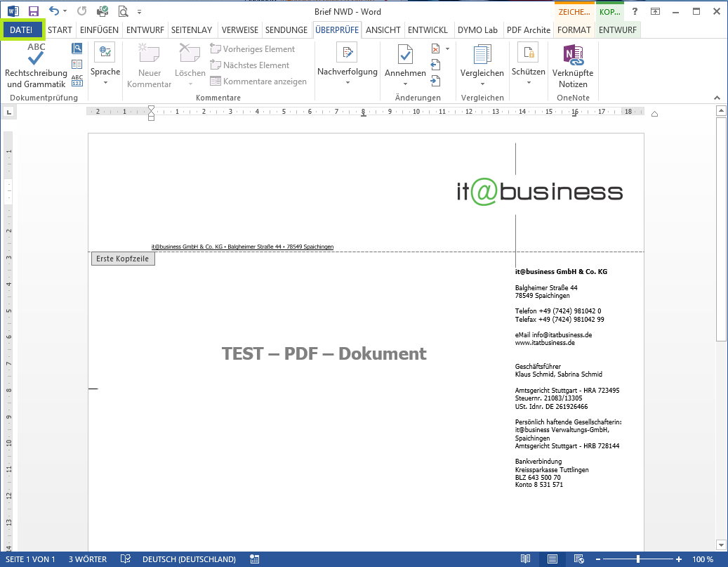Viewport: 728px width, 567px height.
Task: Click 100 % zoom level
Action: pyautogui.click(x=703, y=559)
